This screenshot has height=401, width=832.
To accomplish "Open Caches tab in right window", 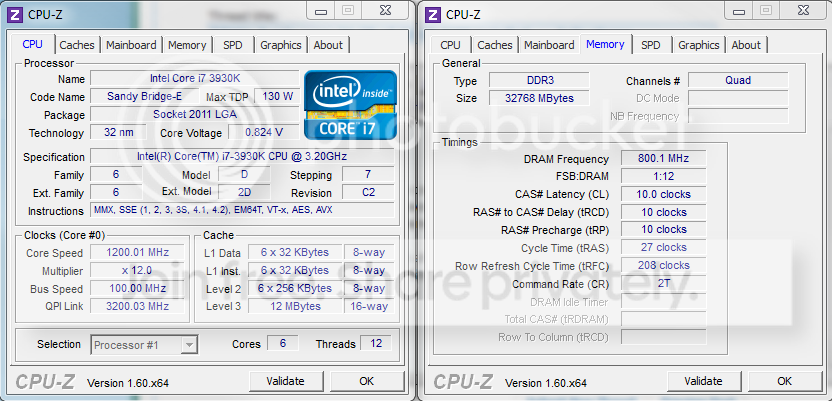I will [495, 45].
